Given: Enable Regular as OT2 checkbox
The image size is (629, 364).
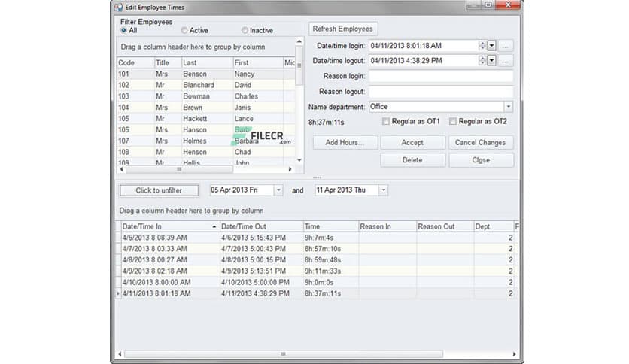Looking at the screenshot, I should coord(453,121).
